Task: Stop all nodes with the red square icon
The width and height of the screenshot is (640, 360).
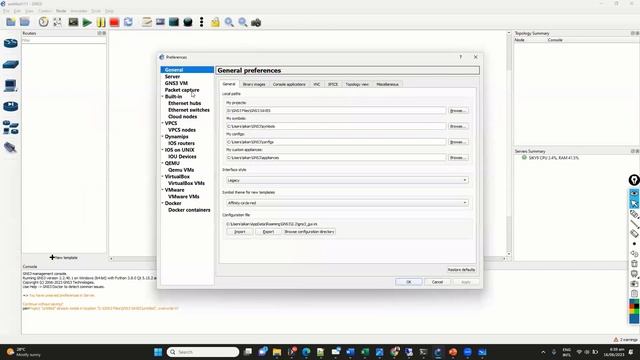Action: click(114, 22)
